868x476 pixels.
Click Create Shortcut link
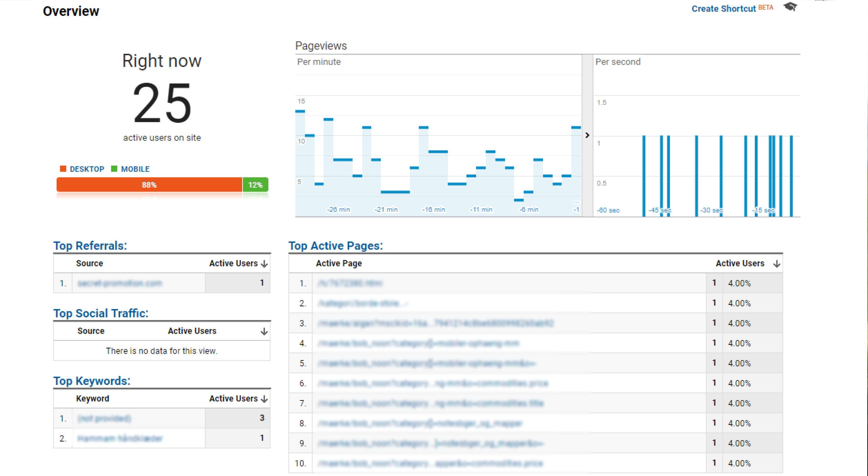click(x=724, y=9)
